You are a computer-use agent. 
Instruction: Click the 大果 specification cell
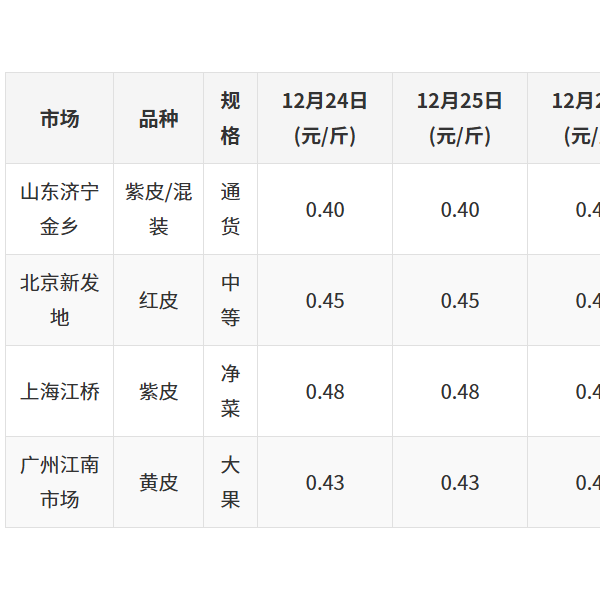click(230, 482)
